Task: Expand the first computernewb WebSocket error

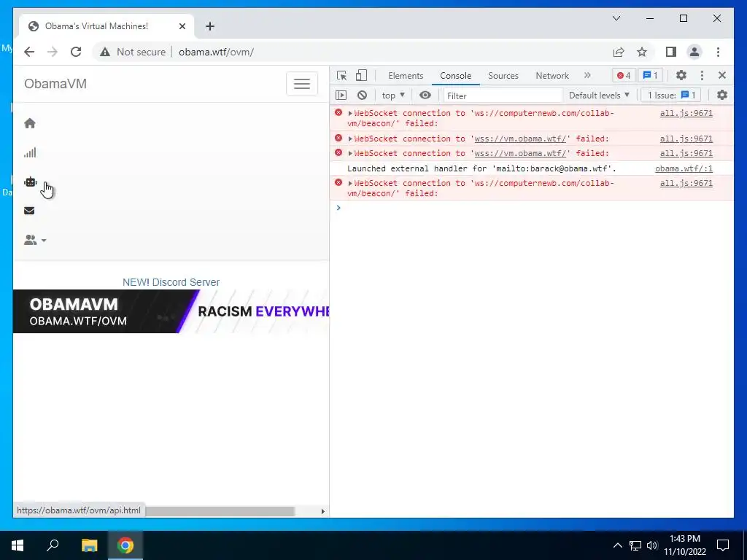Action: tap(350, 113)
